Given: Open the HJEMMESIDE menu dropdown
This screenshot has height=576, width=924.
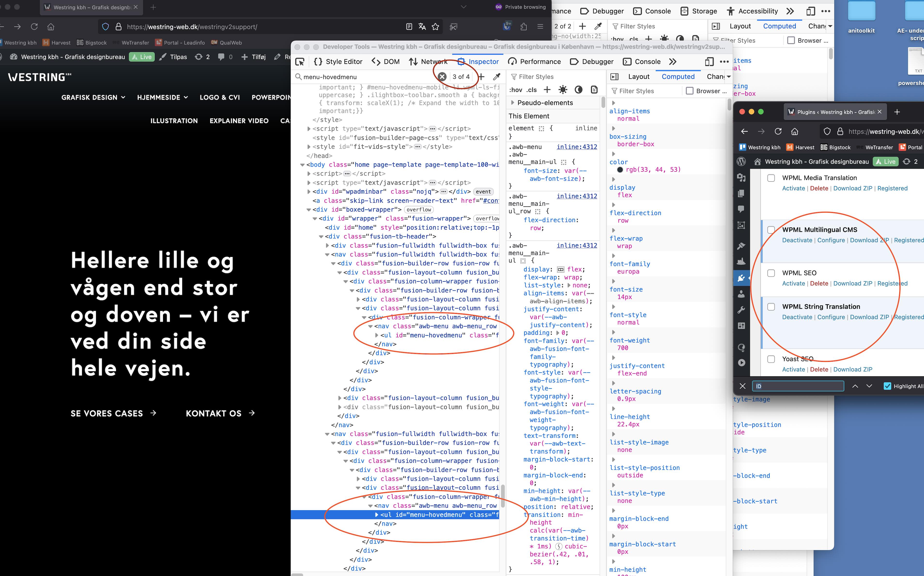Looking at the screenshot, I should point(162,98).
